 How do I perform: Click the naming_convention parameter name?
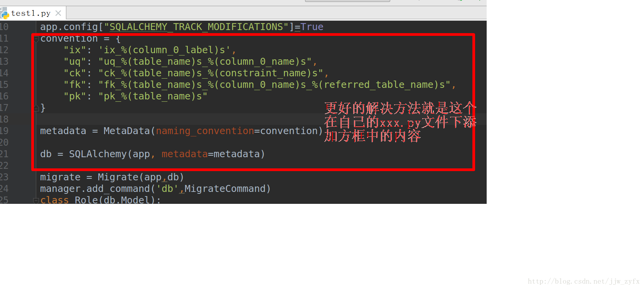205,131
